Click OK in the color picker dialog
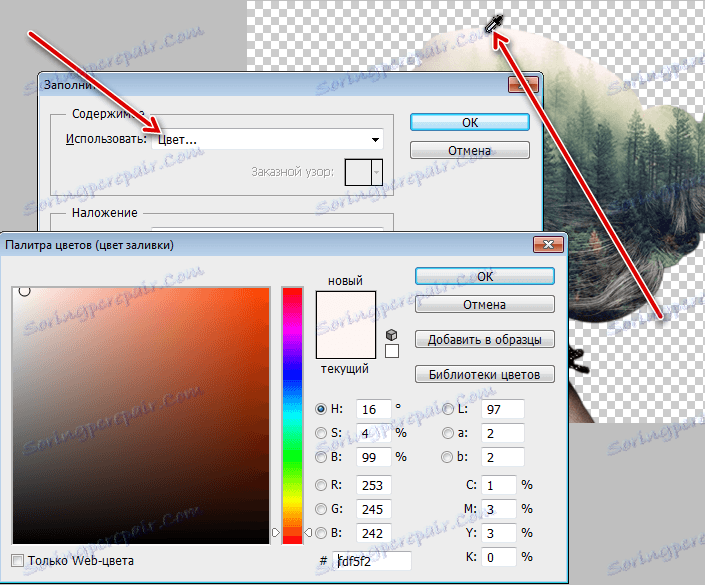This screenshot has height=585, width=705. pos(485,277)
